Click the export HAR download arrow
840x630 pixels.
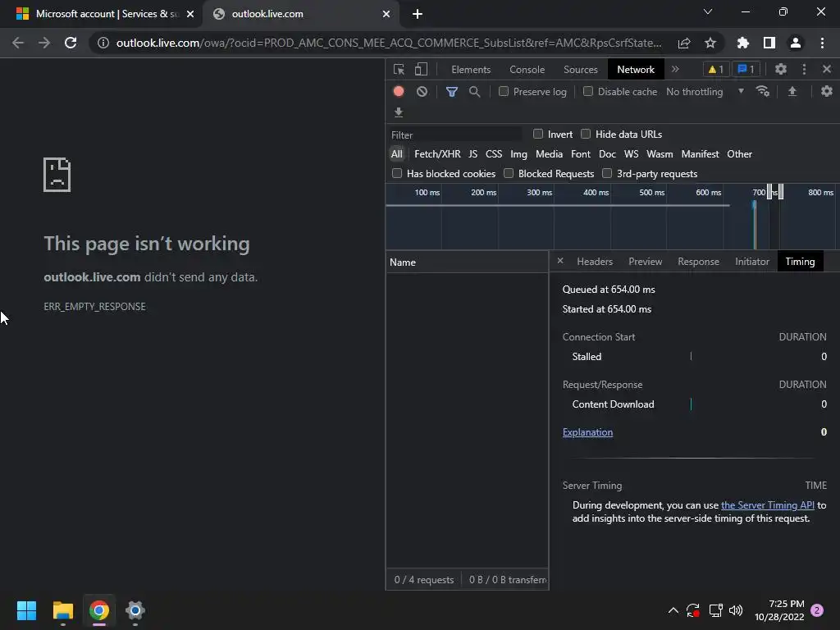click(399, 112)
